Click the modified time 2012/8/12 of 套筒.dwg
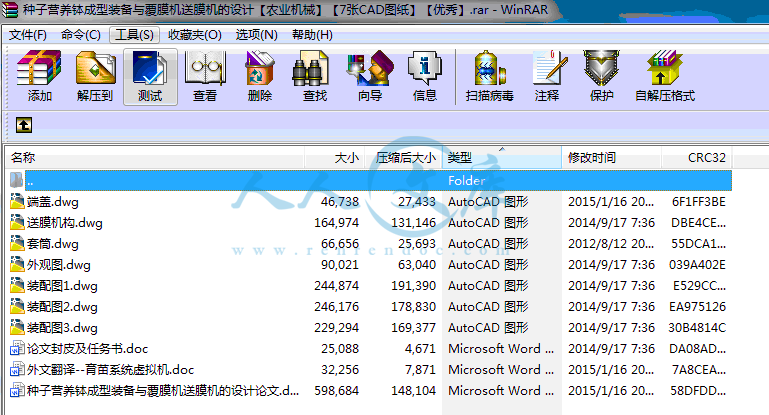 [x=611, y=244]
